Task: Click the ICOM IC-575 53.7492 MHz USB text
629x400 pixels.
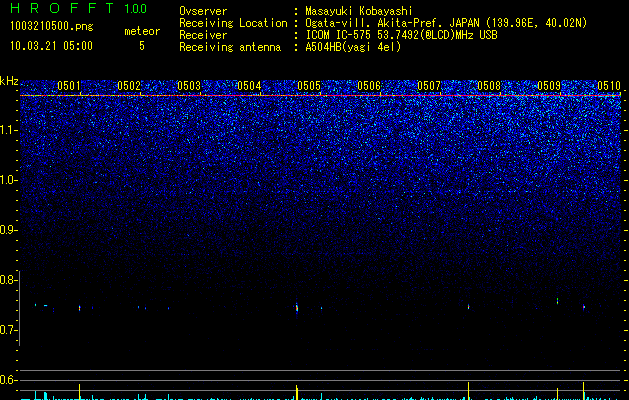Action: (x=401, y=35)
